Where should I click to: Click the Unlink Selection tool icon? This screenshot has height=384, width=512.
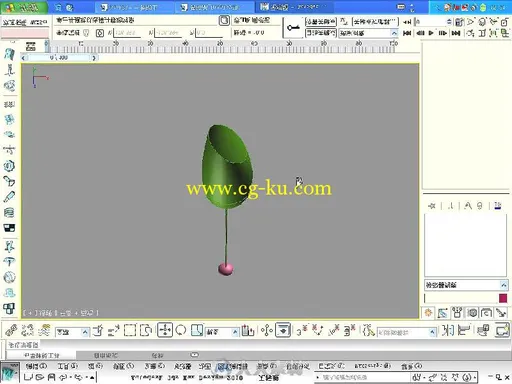click(28, 330)
